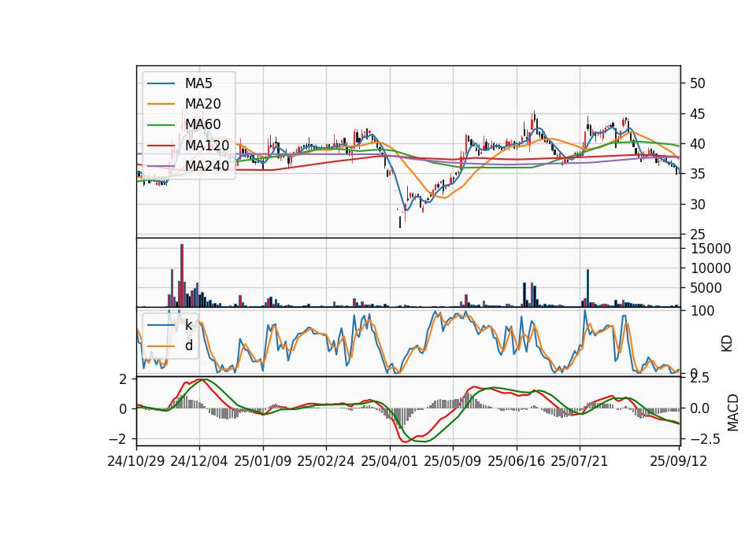This screenshot has height=543, width=756.
Task: Click the 24/10/29 date axis label
Action: point(136,461)
